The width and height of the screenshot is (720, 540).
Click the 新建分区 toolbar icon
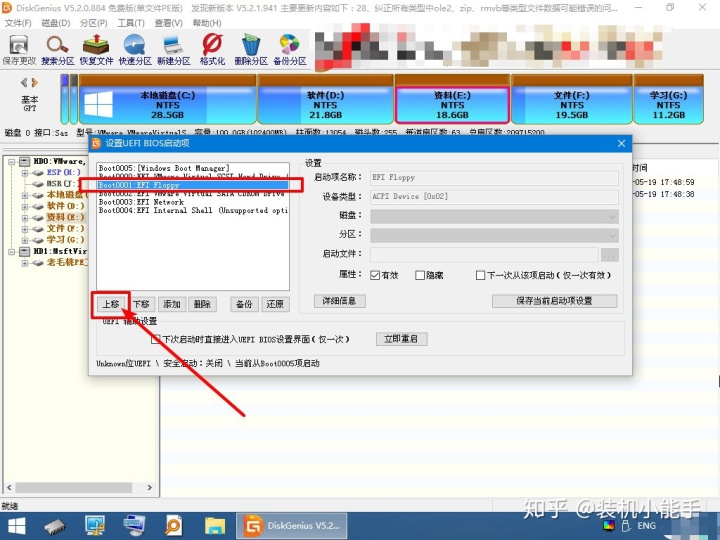(x=173, y=45)
